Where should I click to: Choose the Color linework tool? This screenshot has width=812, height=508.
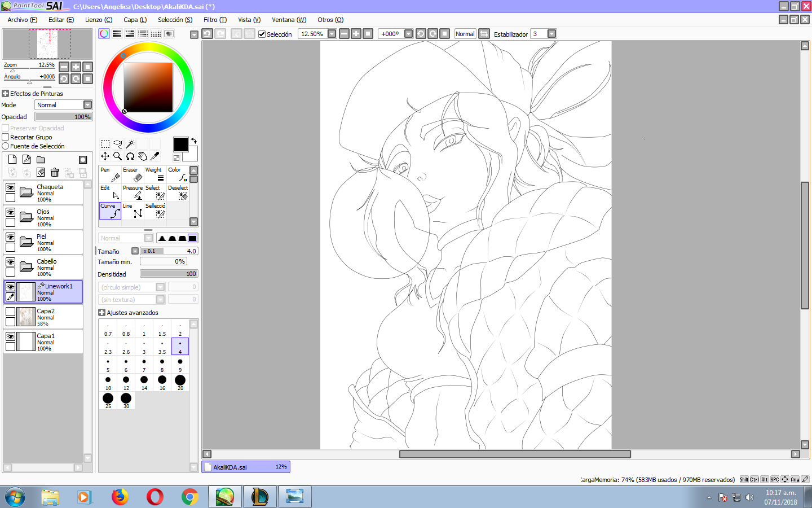pyautogui.click(x=178, y=174)
